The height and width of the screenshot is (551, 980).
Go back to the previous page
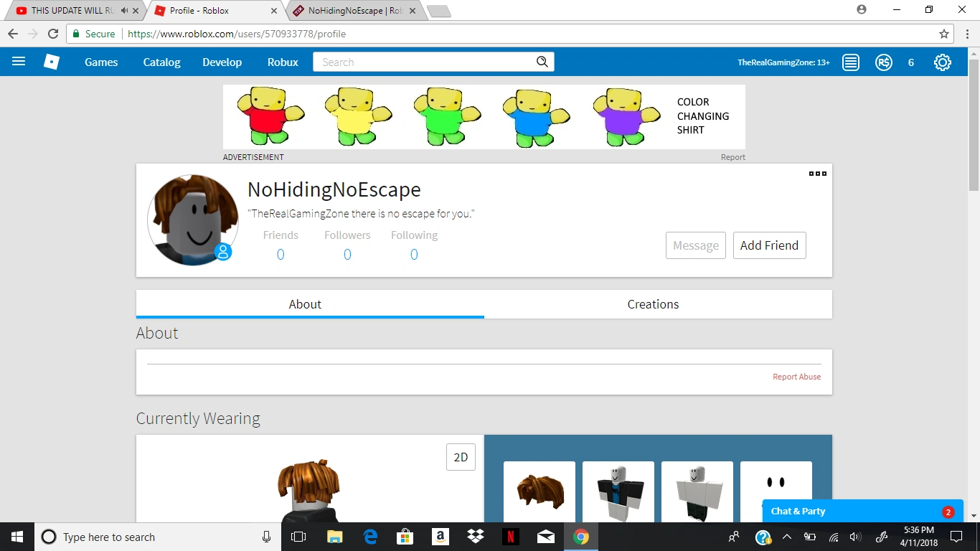click(x=13, y=34)
